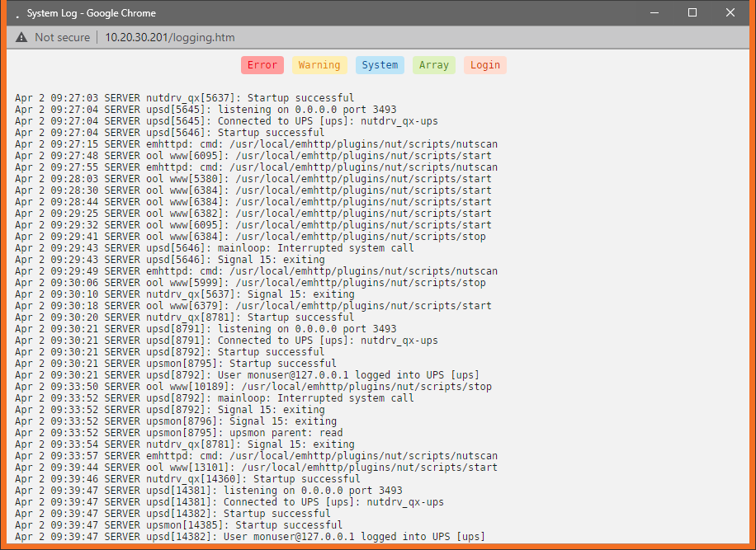
Task: Click line 09:27:55 emhttpd cmd nutscan
Action: [256, 167]
